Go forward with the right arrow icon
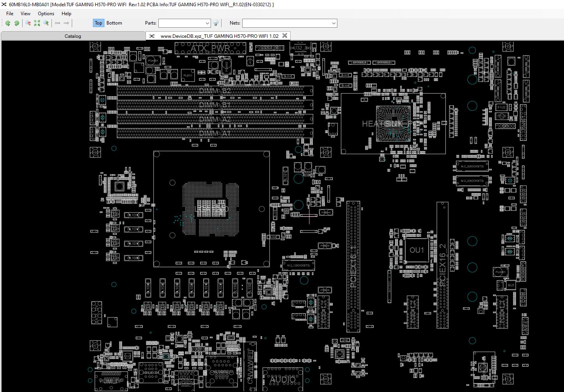Image resolution: width=564 pixels, height=392 pixels. (x=66, y=23)
